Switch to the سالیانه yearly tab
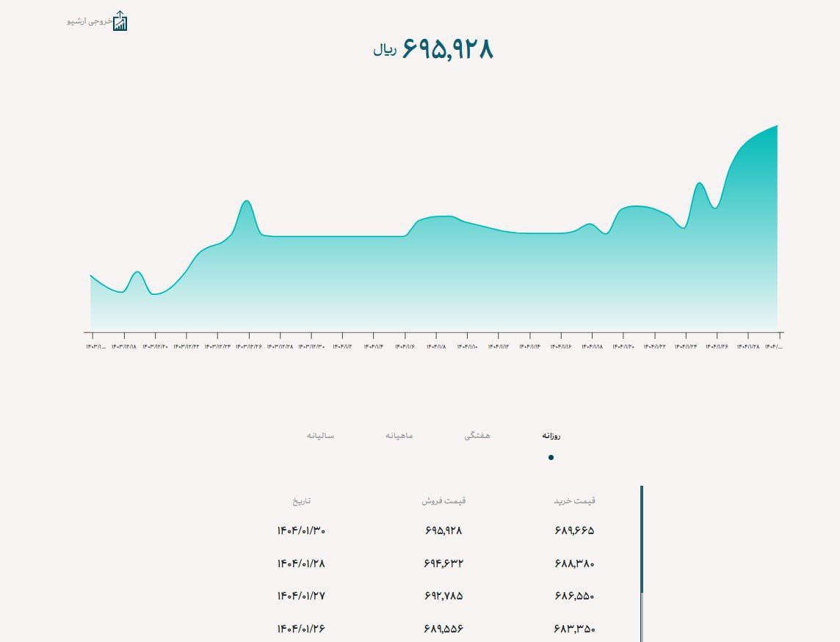 [x=320, y=435]
